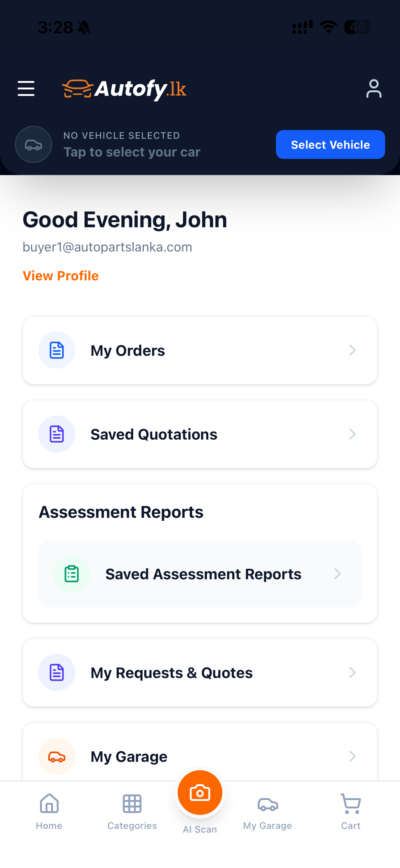The height and width of the screenshot is (868, 400).
Task: Tap the Saved Assessment Reports clipboard icon
Action: point(71,573)
